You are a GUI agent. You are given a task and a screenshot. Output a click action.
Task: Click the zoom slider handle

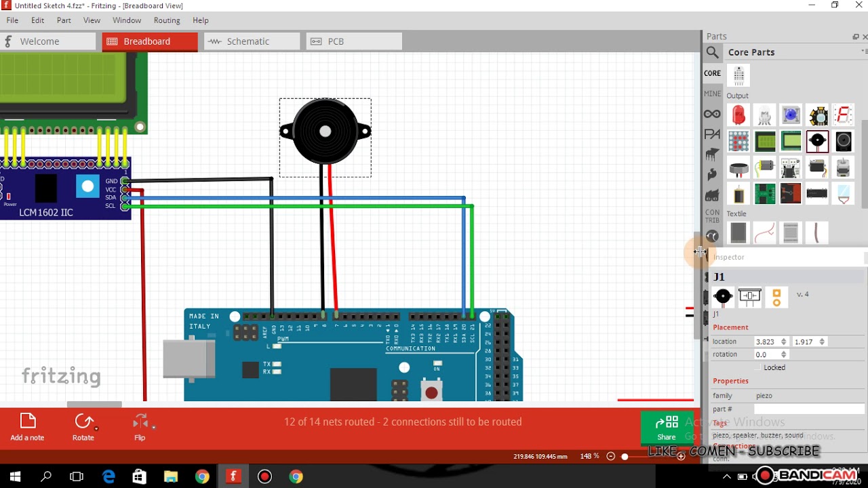625,456
